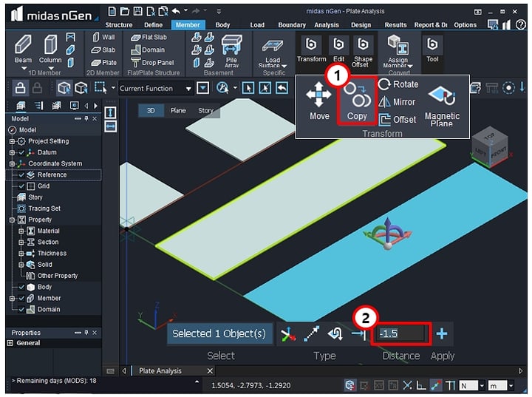Select the Tracing Set tree item
Viewport: 532px width, 397px height.
click(x=44, y=208)
